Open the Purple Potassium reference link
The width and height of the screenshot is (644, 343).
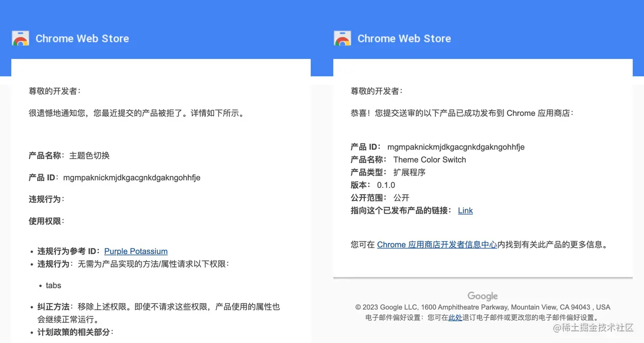[x=135, y=251]
